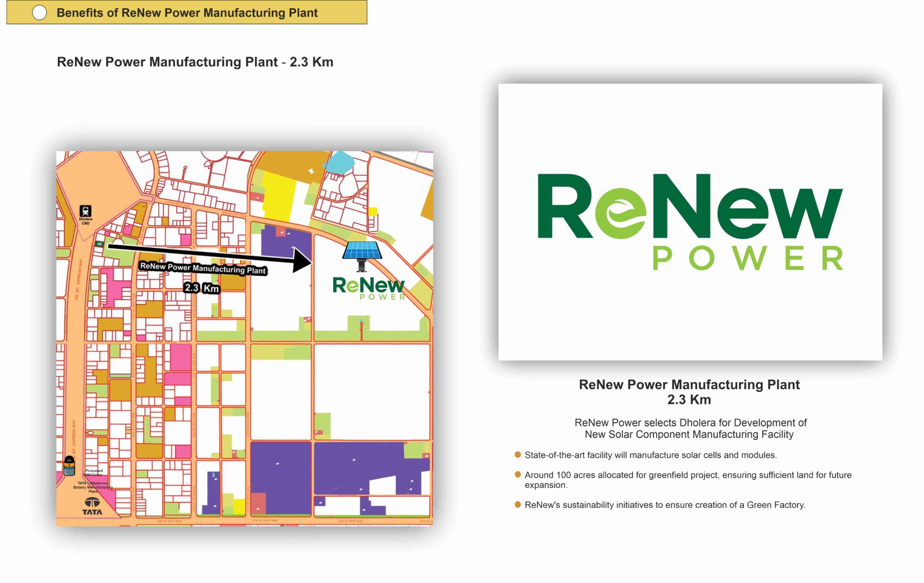Click the green 'POWER' text in large logo
The width and height of the screenshot is (924, 583).
[x=747, y=259]
